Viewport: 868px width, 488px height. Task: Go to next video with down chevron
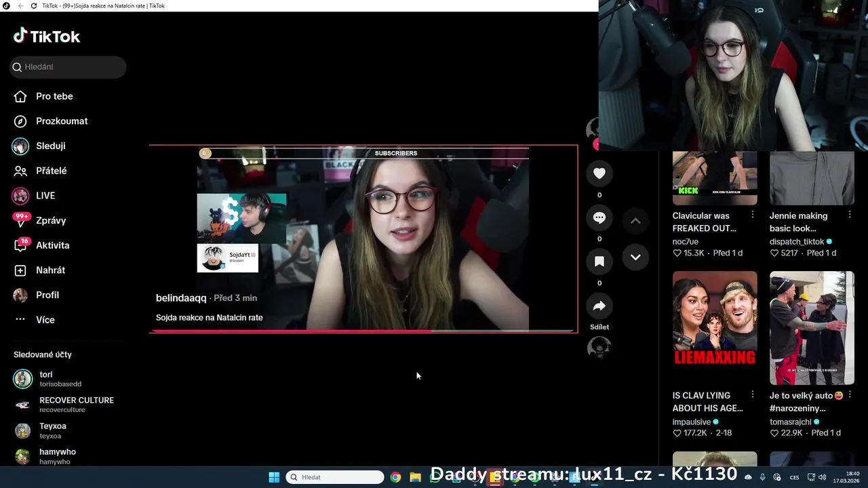pos(635,257)
